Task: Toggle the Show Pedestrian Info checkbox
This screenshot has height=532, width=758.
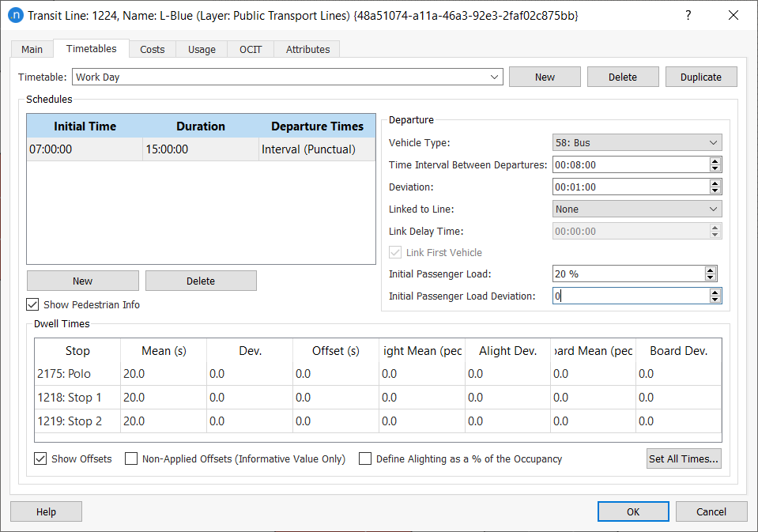Action: pos(32,304)
